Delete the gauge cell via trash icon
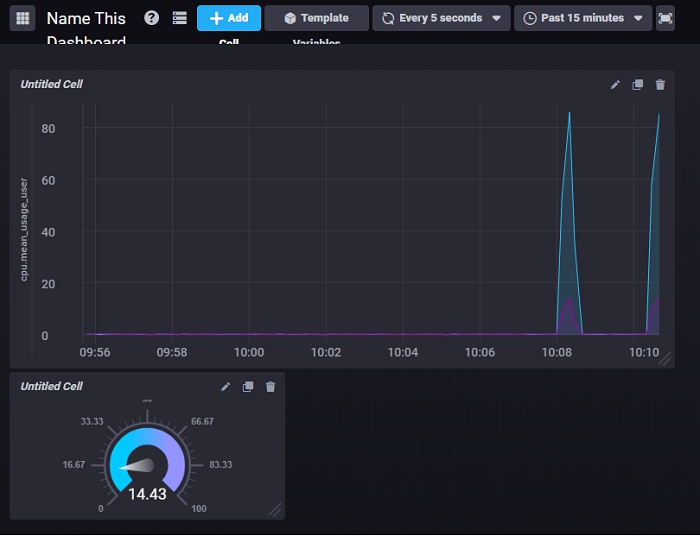 tap(270, 387)
